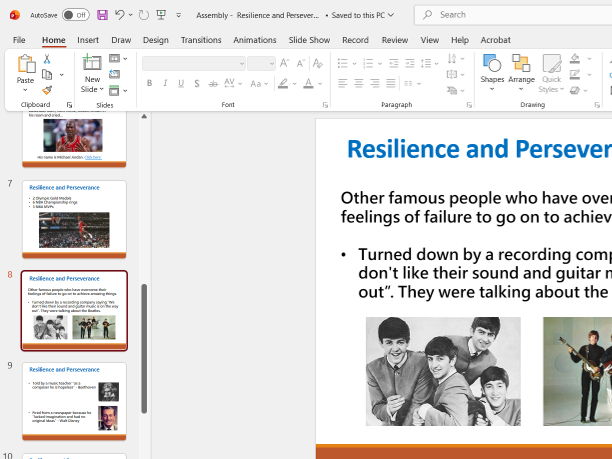Image resolution: width=612 pixels, height=459 pixels.
Task: Open the Review tab
Action: click(395, 40)
